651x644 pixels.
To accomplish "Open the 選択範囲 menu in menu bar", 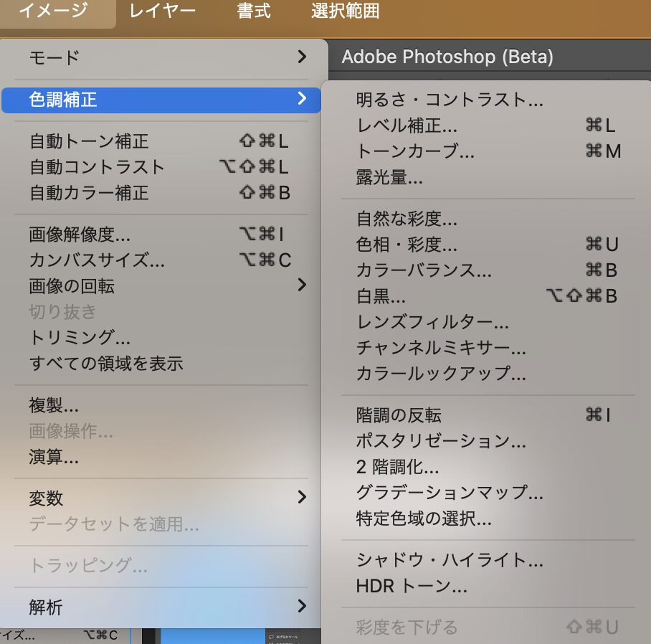I will click(x=346, y=11).
